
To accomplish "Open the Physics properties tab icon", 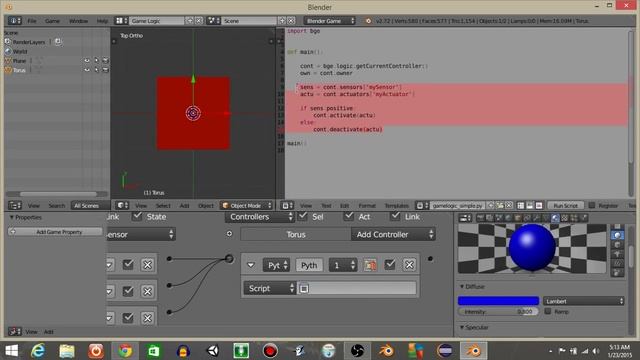I will [583, 218].
